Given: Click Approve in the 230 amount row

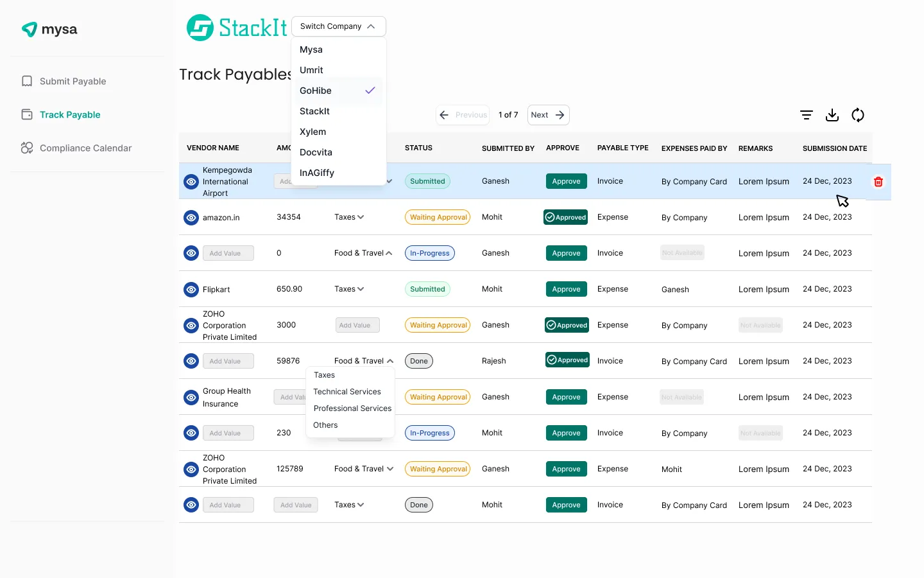Looking at the screenshot, I should coord(566,433).
